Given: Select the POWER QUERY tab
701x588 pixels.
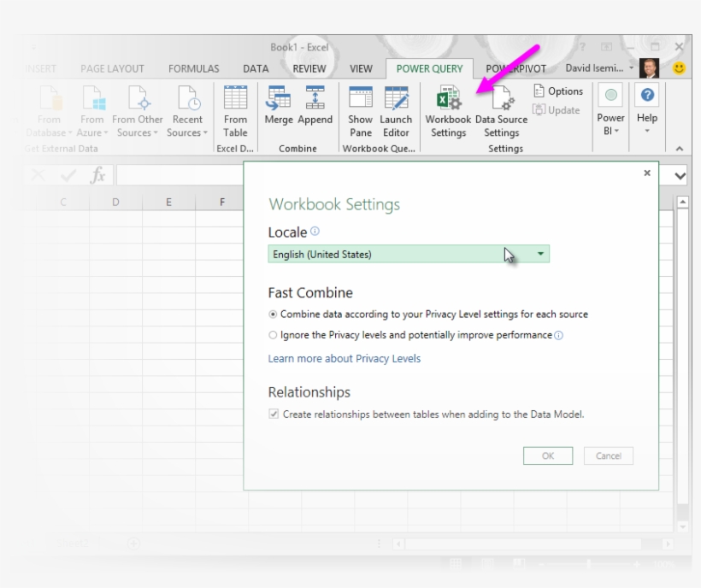Looking at the screenshot, I should (x=430, y=69).
